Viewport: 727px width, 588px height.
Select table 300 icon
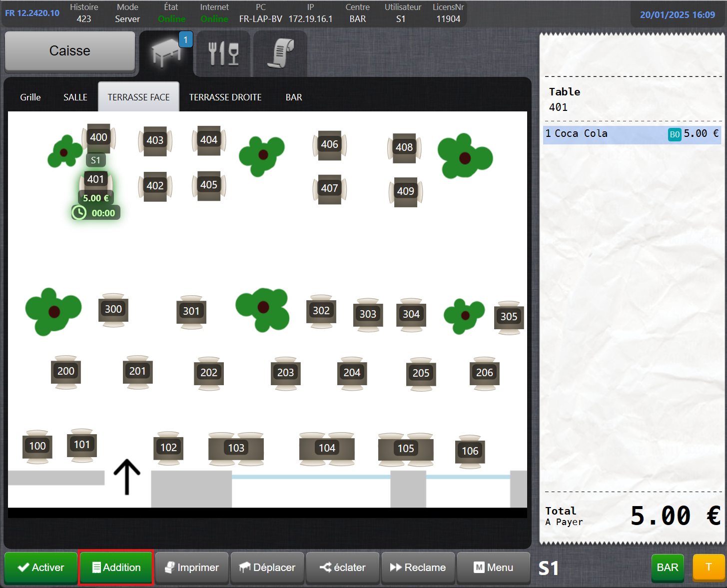click(113, 310)
